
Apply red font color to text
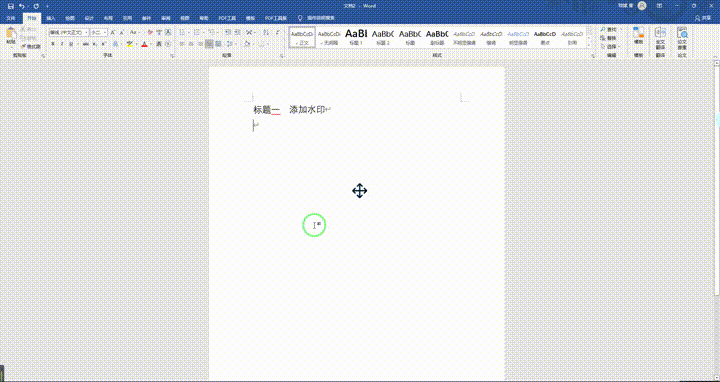pos(144,44)
